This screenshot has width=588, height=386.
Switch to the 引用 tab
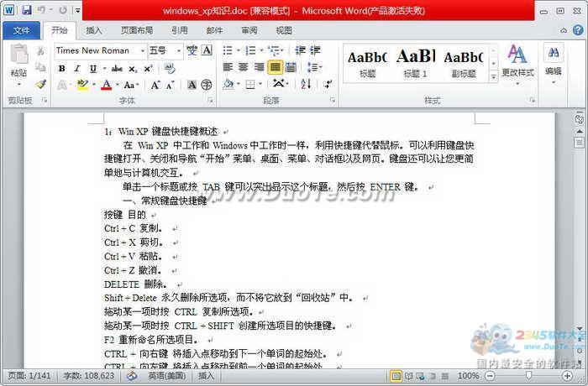[x=180, y=31]
